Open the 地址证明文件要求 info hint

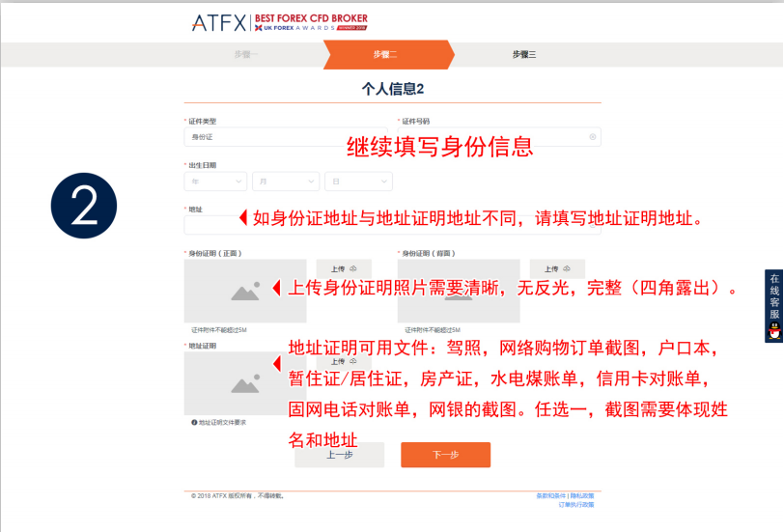coord(218,423)
